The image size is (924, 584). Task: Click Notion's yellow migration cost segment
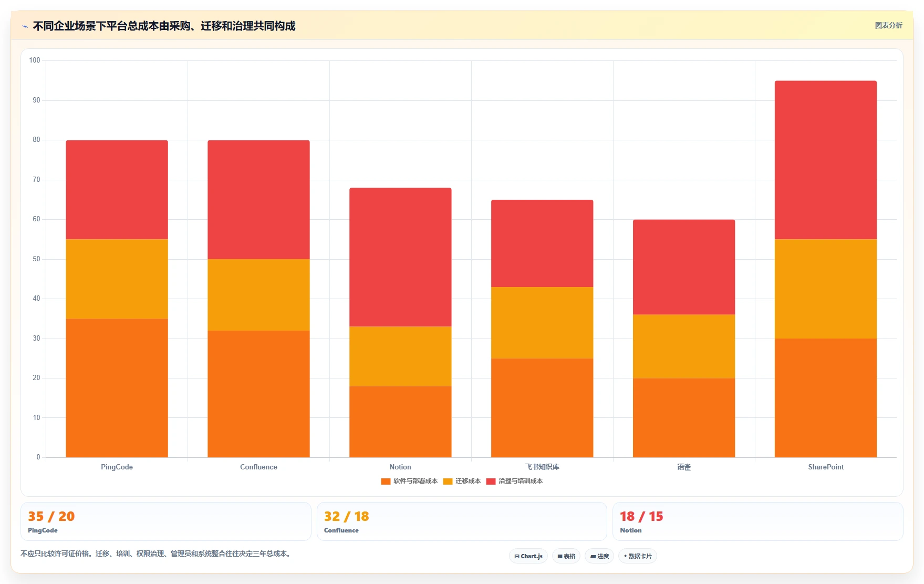[400, 356]
